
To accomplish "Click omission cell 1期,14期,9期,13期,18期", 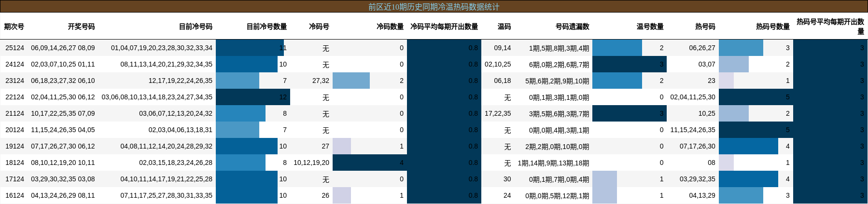I will click(x=553, y=163).
